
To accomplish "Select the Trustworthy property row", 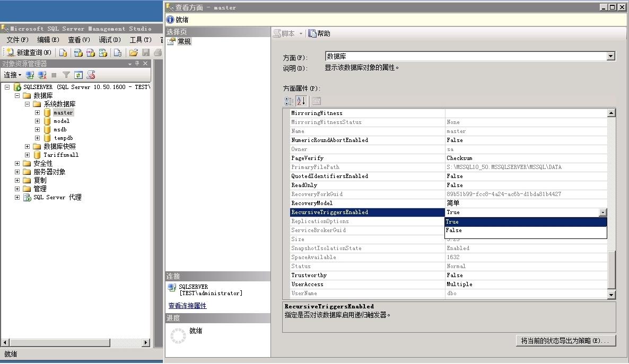I will coord(448,276).
